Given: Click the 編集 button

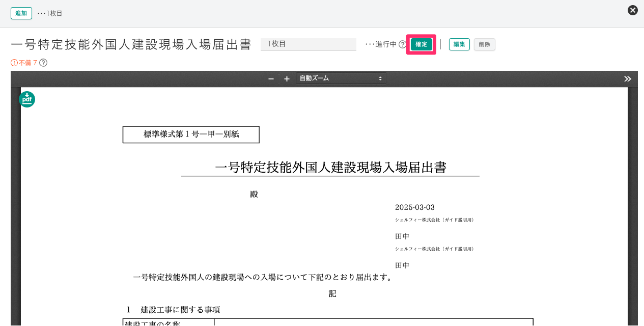Looking at the screenshot, I should [x=459, y=44].
